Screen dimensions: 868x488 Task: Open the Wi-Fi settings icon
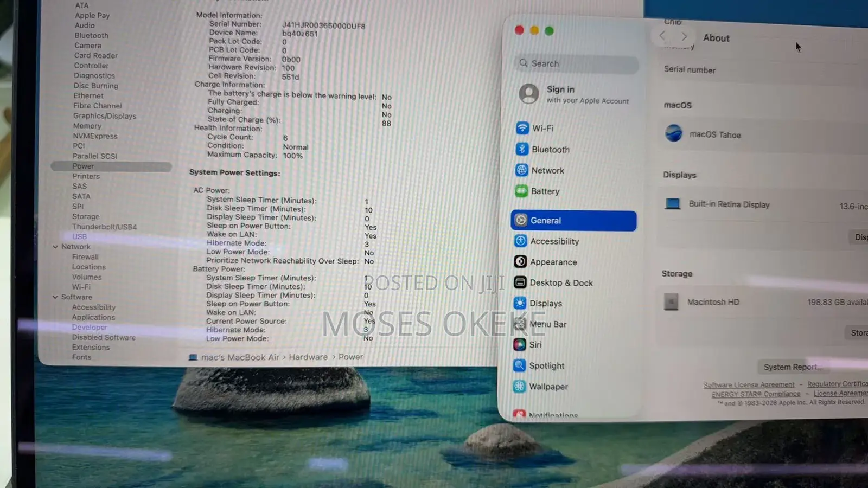click(522, 128)
